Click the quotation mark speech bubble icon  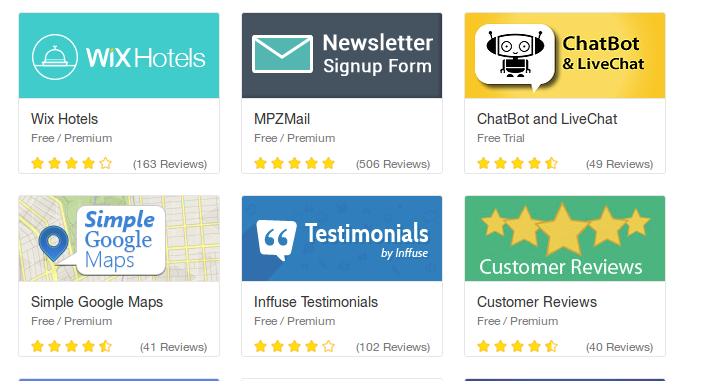[276, 240]
